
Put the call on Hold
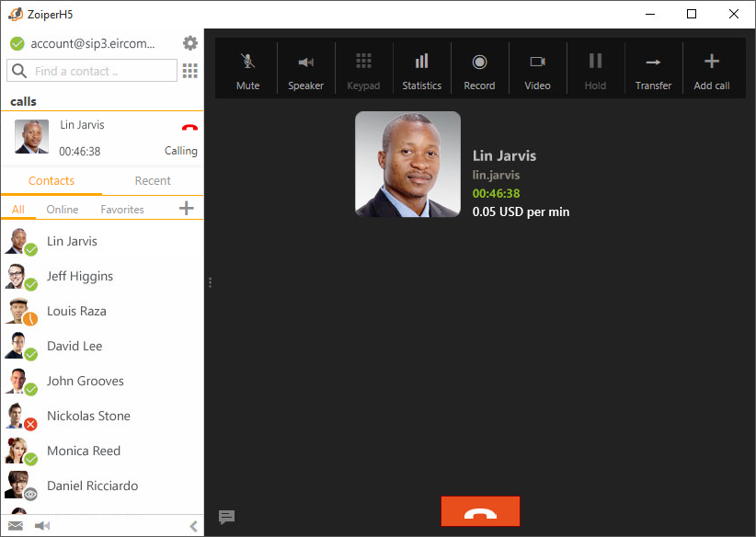click(x=595, y=70)
